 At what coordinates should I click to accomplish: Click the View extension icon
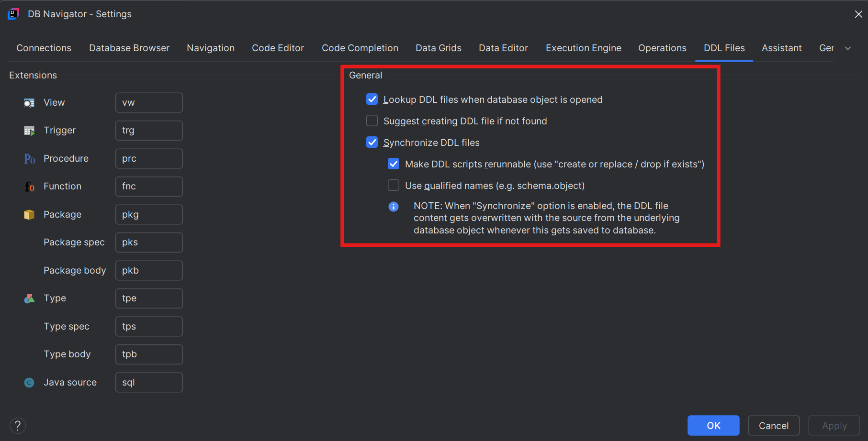(29, 102)
